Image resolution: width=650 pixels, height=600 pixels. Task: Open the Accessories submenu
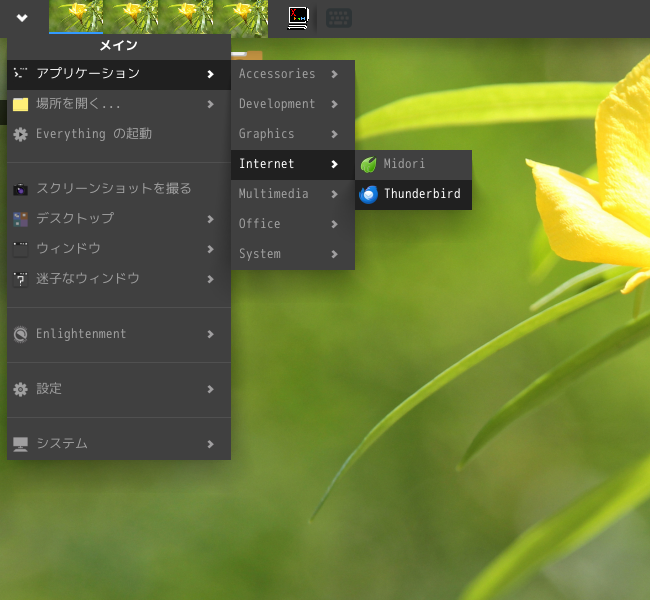[293, 75]
